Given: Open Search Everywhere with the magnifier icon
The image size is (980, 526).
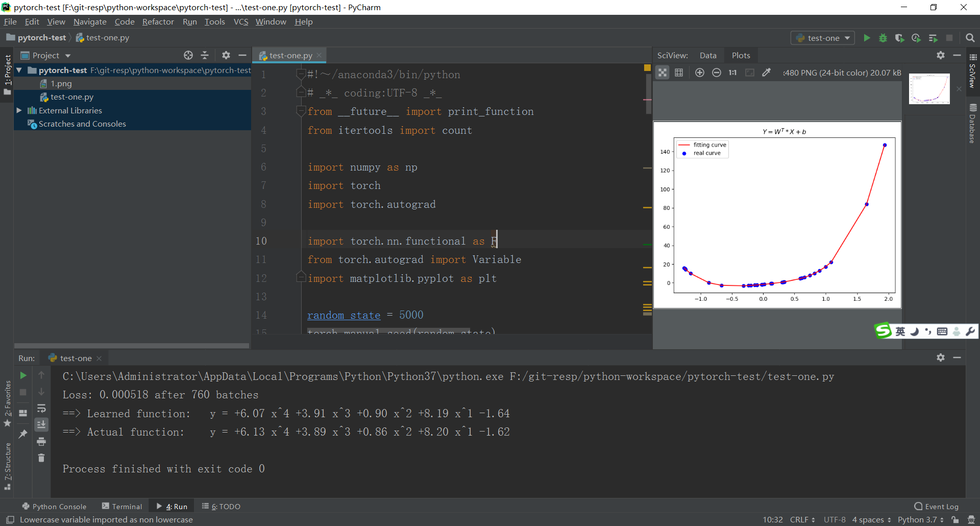Looking at the screenshot, I should tap(970, 38).
